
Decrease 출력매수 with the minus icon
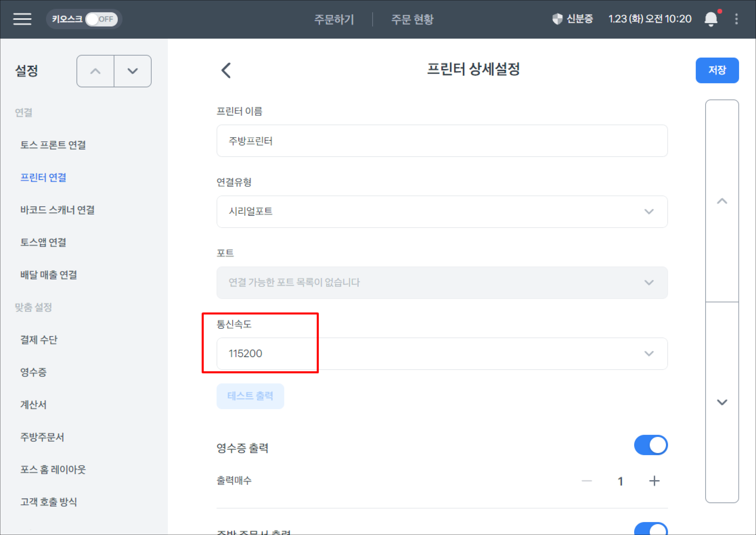[587, 481]
